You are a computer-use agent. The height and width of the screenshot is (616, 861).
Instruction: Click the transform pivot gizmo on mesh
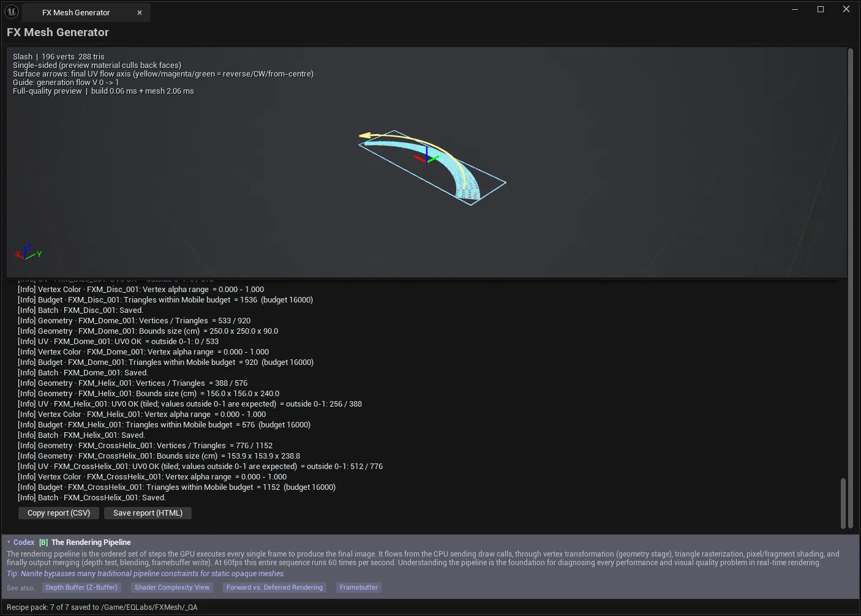point(426,156)
